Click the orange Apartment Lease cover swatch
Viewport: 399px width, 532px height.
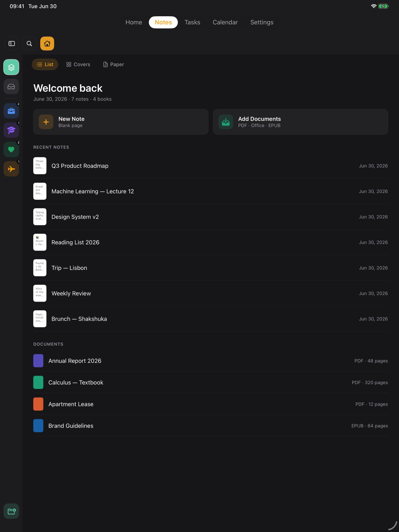click(38, 404)
